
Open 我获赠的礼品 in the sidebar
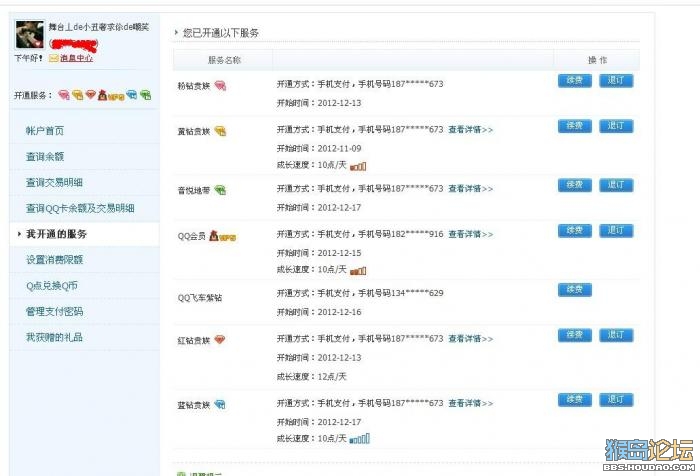(54, 338)
